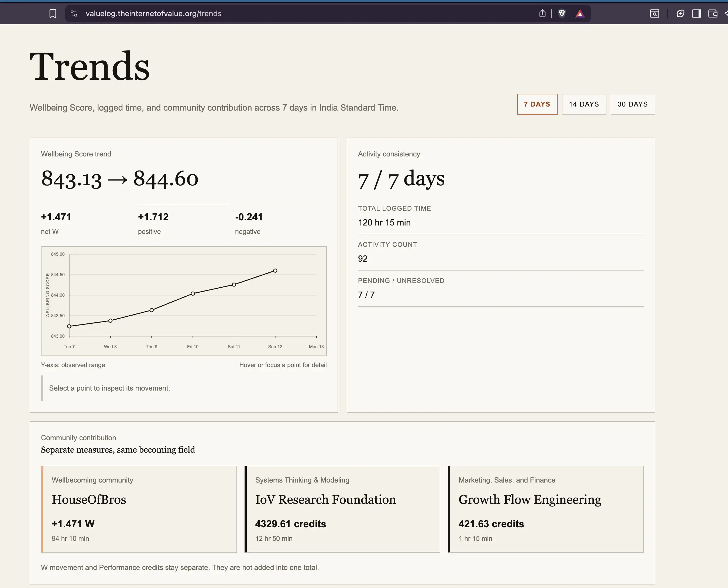Select the 7 DAYS range
728x588 pixels.
537,104
